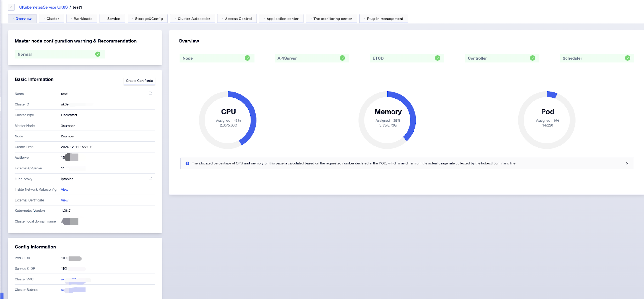The height and width of the screenshot is (299, 644).
Task: View the Inside Network Kubeconfig
Action: 64,189
